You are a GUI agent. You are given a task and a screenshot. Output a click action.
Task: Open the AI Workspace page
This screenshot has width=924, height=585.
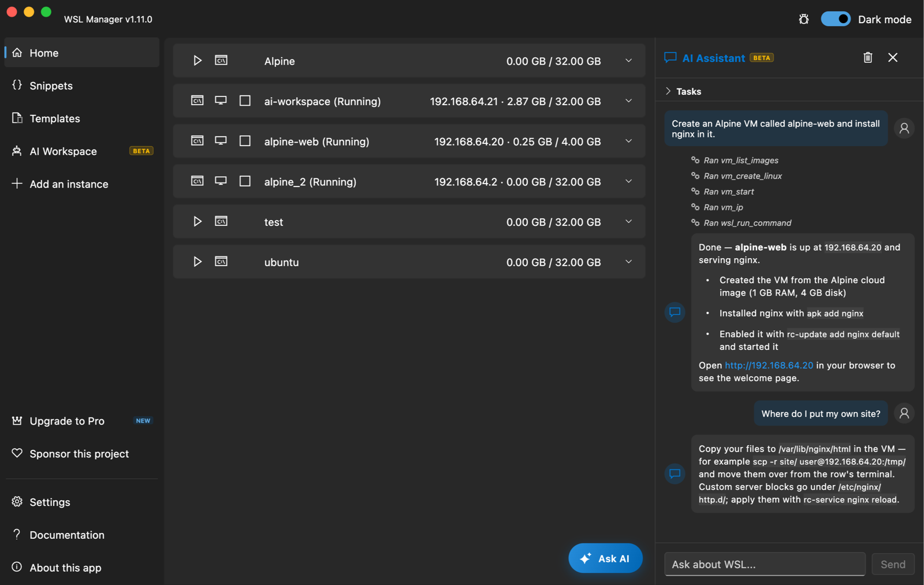(x=81, y=151)
